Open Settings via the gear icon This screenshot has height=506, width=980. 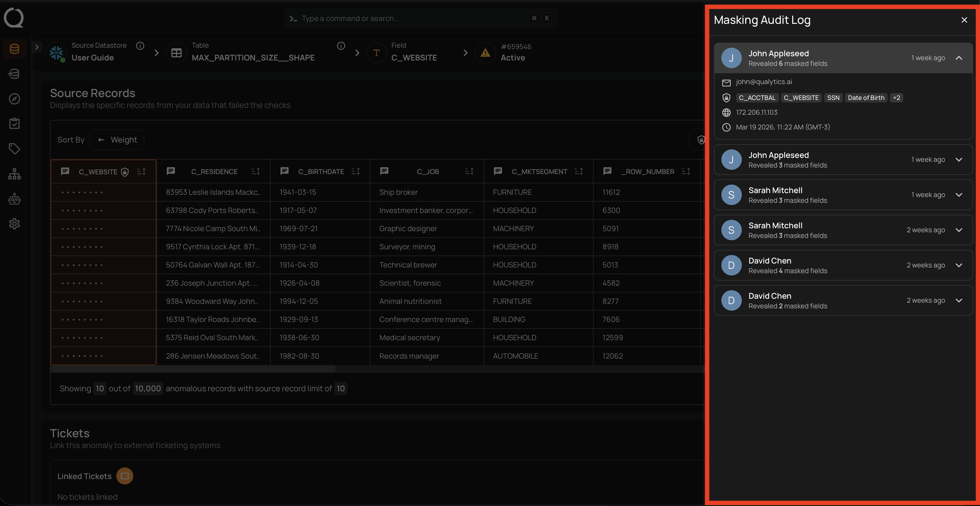[14, 224]
